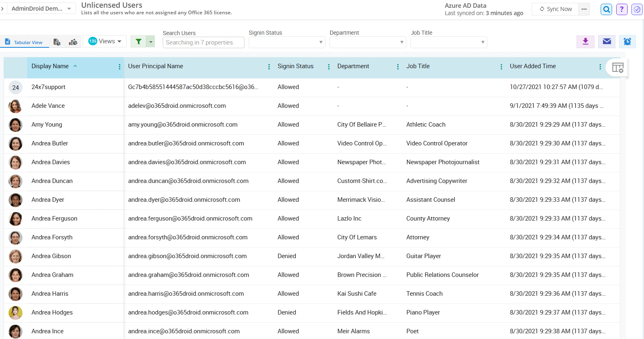644x339 pixels.
Task: Select the Amy Young display name
Action: click(47, 125)
